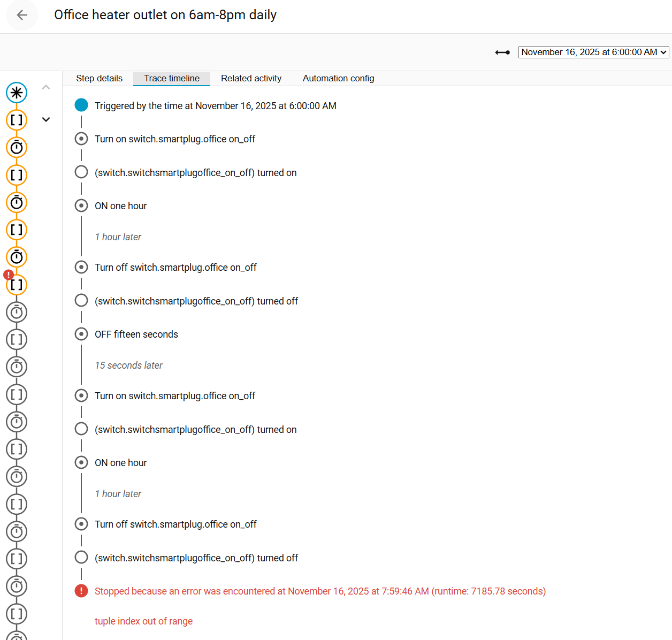Screen dimensions: 672x640
Task: Click the first orange stopwatch delay node
Action: point(17,147)
